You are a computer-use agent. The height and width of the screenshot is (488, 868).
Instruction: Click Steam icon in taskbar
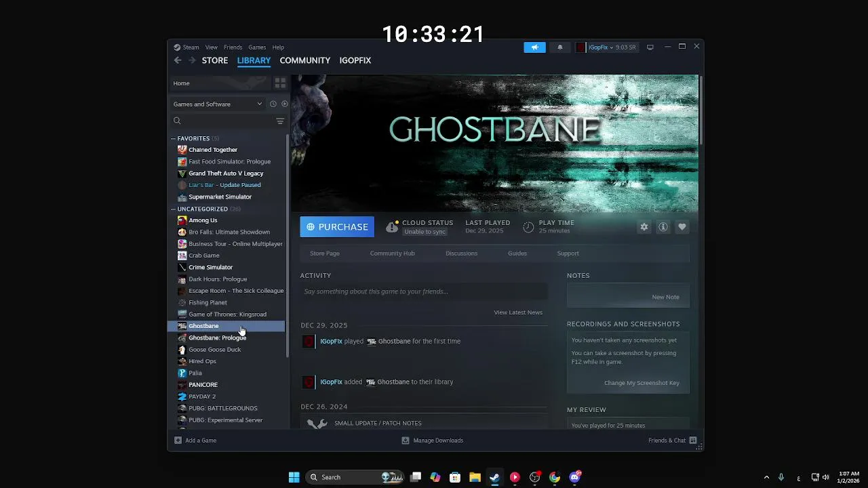pos(494,477)
